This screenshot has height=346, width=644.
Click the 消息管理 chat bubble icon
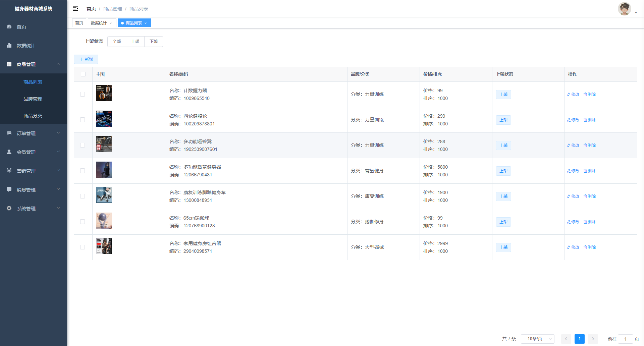click(x=9, y=189)
